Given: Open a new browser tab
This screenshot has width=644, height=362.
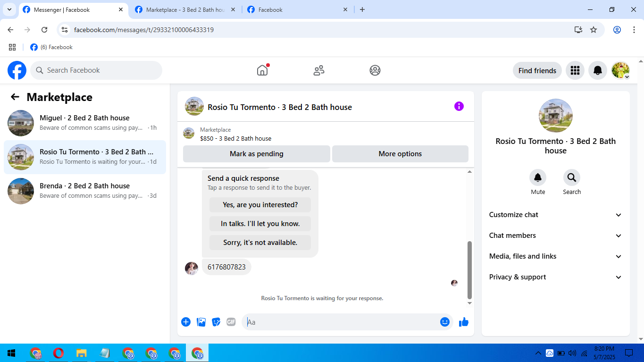Looking at the screenshot, I should (362, 9).
